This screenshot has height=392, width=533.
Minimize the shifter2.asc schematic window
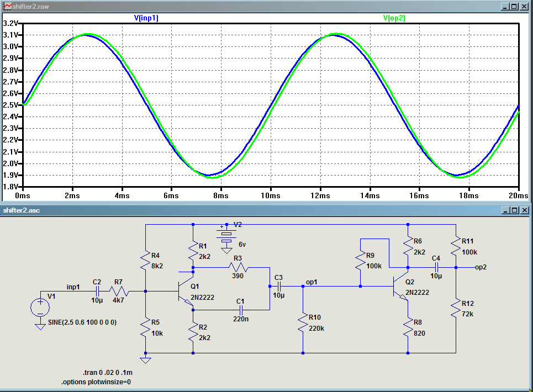tap(505, 210)
